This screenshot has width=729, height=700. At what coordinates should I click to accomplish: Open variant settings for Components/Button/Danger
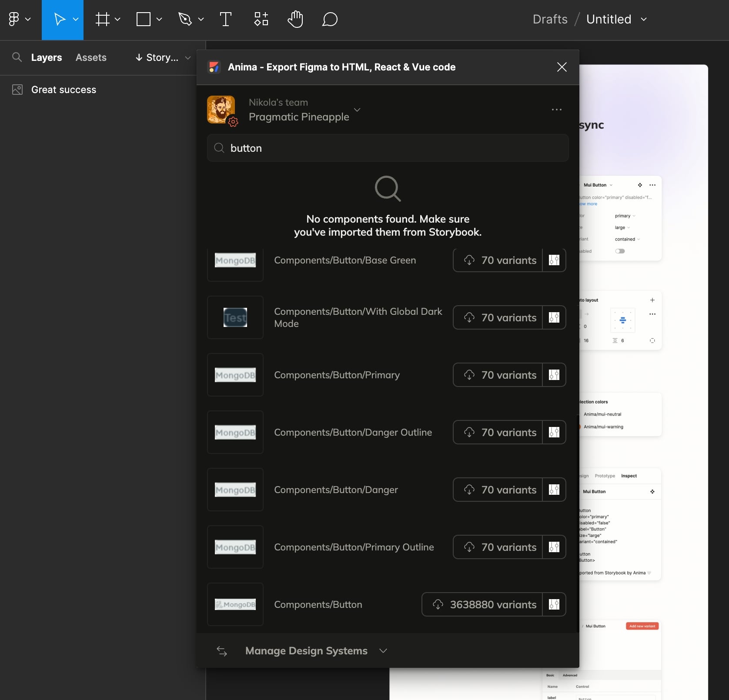[554, 490]
